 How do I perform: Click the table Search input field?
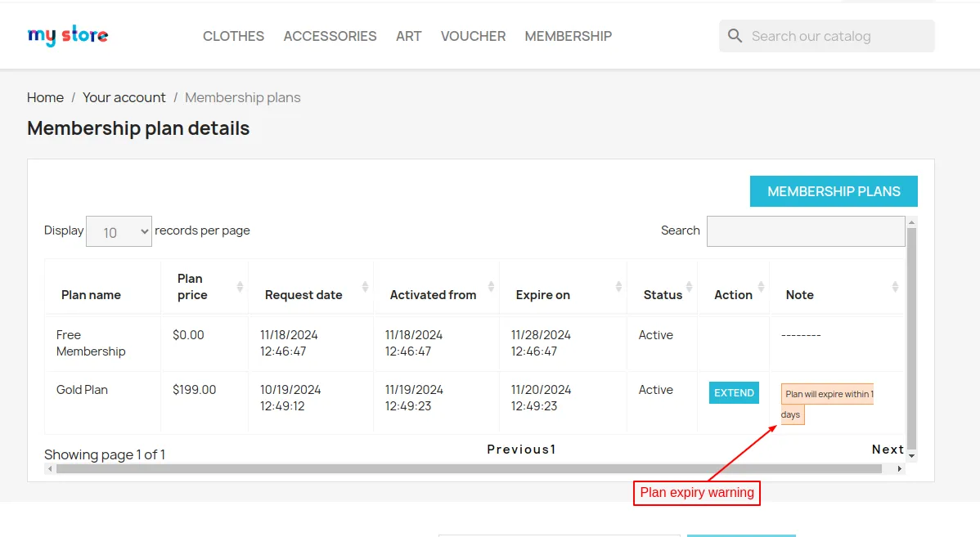(x=805, y=231)
